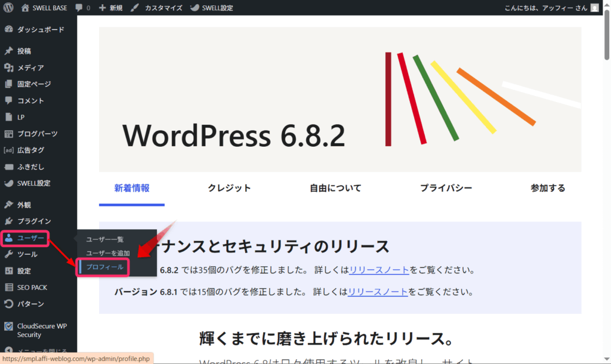Open the 自由について tab
This screenshot has width=611, height=364.
pyautogui.click(x=335, y=188)
